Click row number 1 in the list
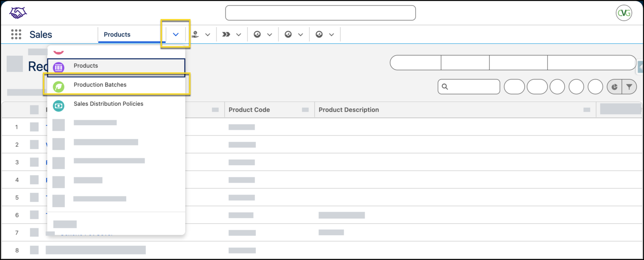This screenshot has width=644, height=260. point(17,127)
